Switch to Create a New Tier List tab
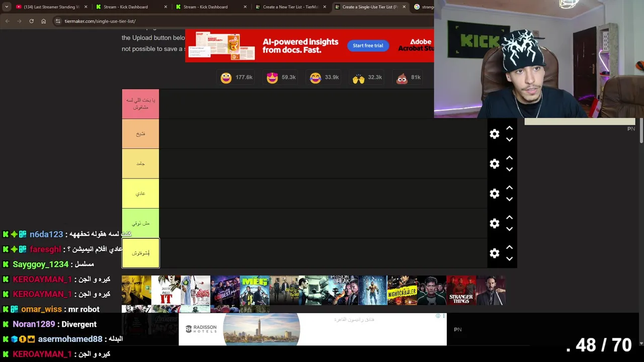 pos(291,7)
